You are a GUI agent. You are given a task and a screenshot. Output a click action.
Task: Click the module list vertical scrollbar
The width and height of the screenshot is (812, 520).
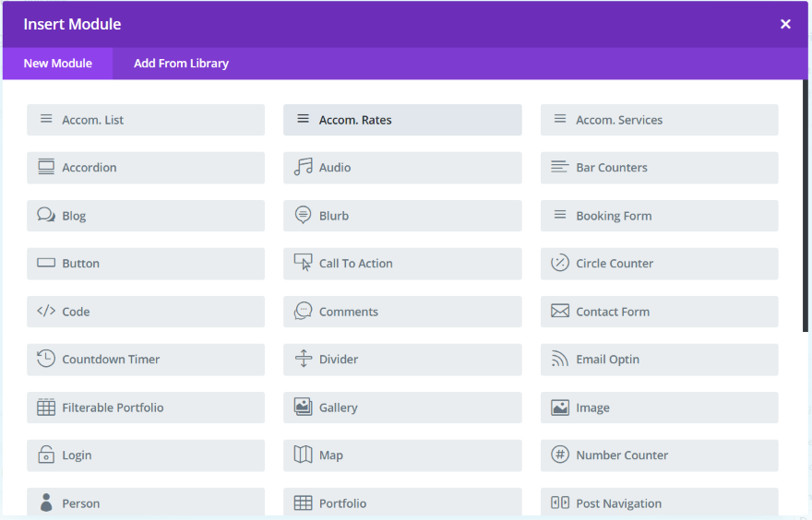click(806, 206)
